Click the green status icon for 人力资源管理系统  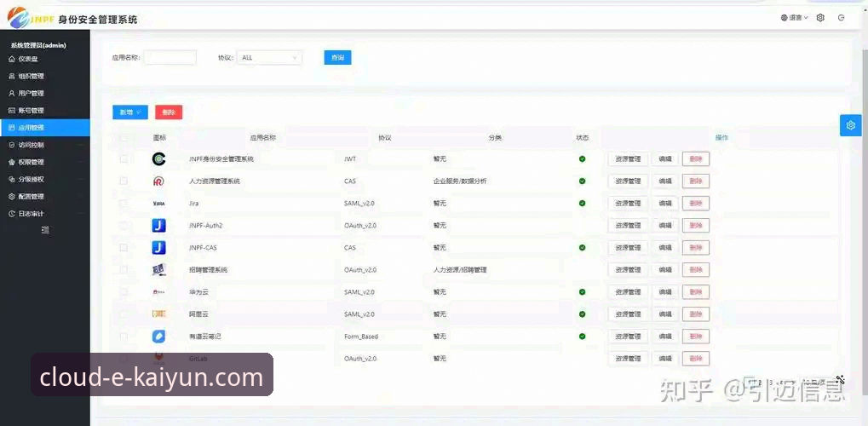pos(583,181)
